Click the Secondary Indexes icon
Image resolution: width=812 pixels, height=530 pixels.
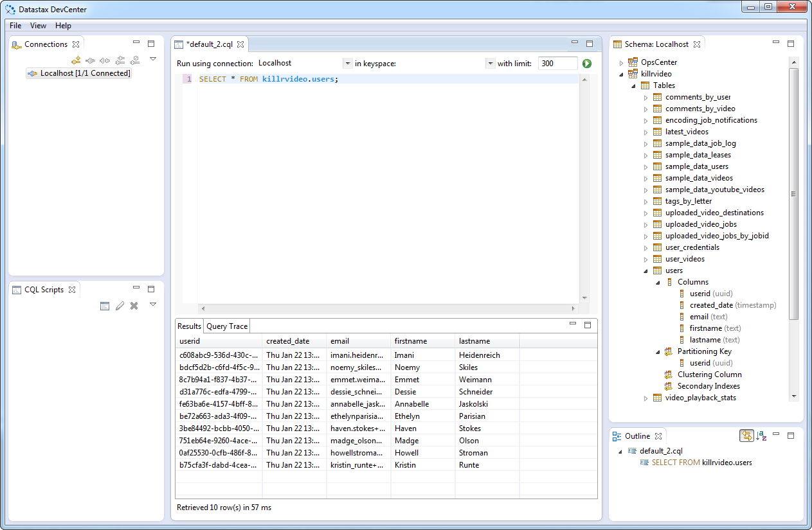point(669,386)
